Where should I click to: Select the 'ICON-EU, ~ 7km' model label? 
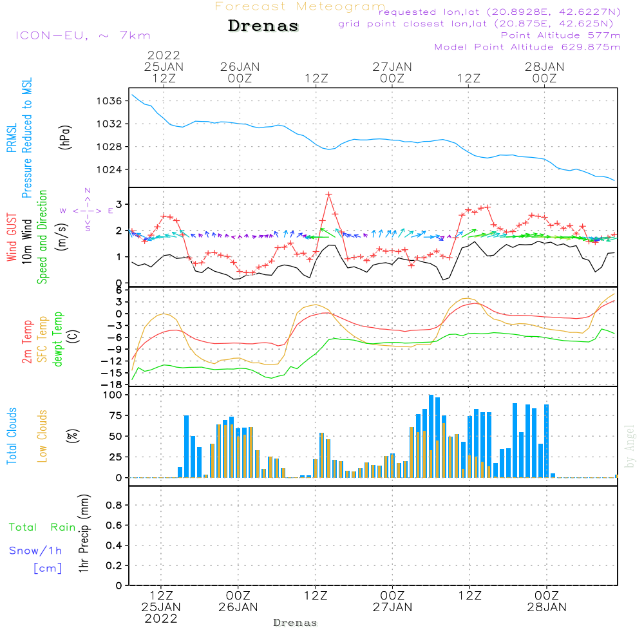click(83, 35)
